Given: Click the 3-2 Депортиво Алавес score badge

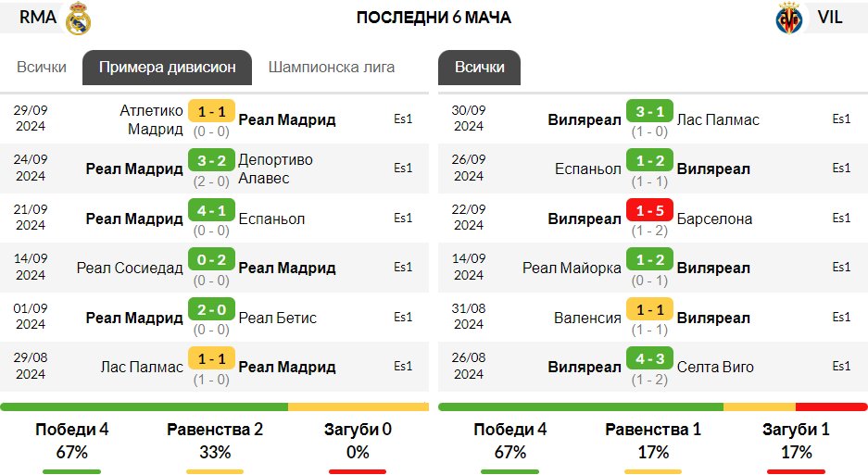Looking at the screenshot, I should 211,160.
